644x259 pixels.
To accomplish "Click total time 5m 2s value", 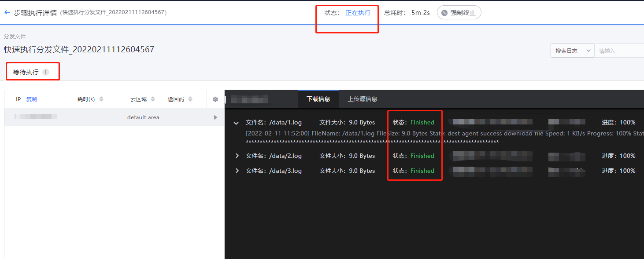I will point(420,13).
